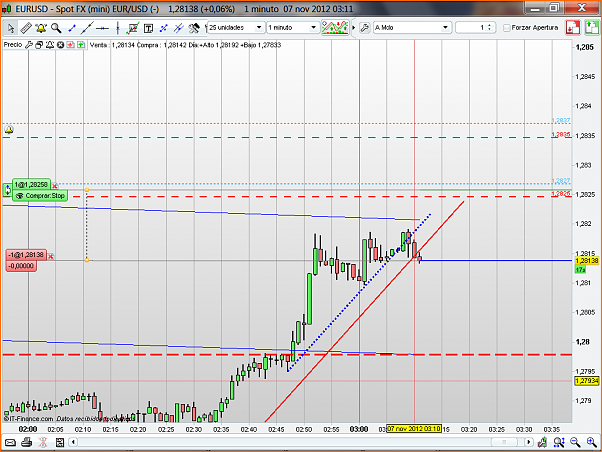Click the yellow 1,27934 price tag
Image resolution: width=602 pixels, height=452 pixels.
coord(587,381)
